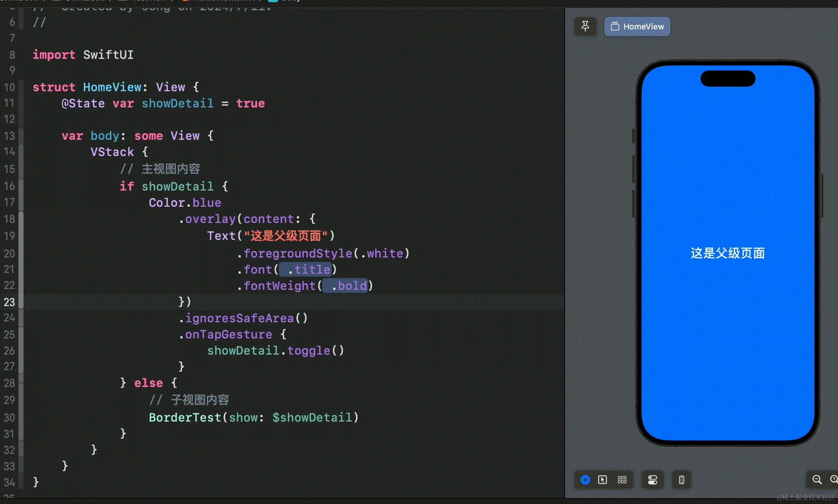Select the HomeView preview tab

coord(637,26)
